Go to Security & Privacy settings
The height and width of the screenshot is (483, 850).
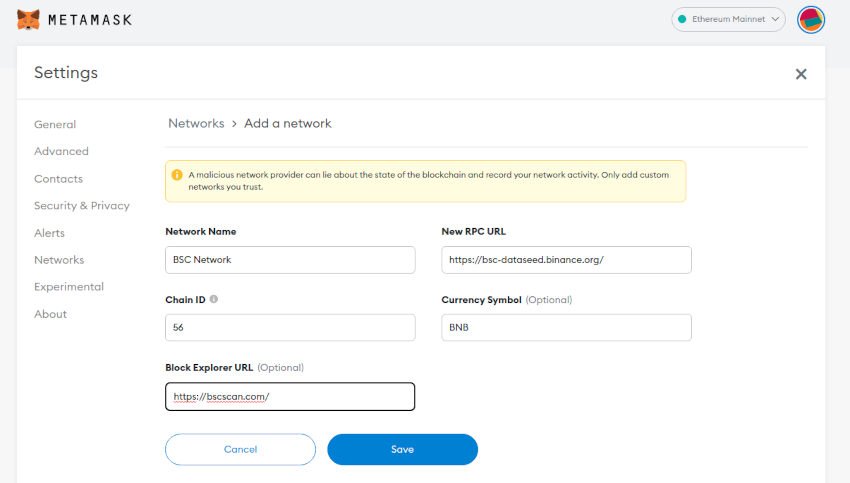click(82, 206)
